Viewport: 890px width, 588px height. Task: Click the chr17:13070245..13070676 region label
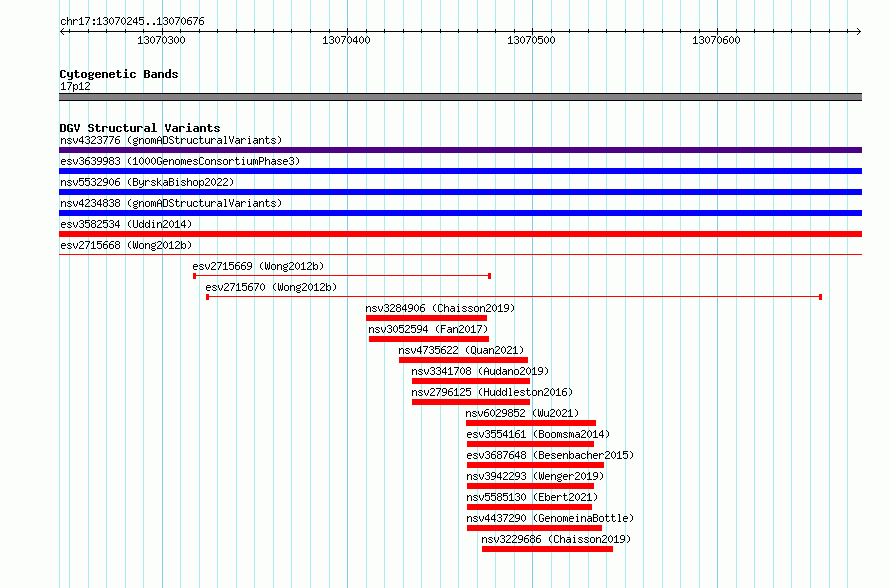pos(132,21)
